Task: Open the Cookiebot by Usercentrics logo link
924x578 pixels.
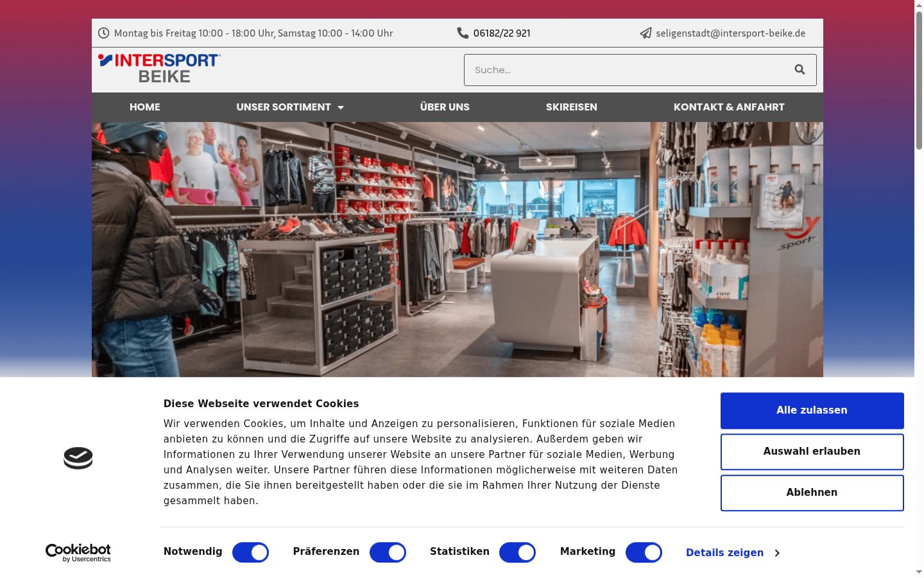Action: click(78, 552)
